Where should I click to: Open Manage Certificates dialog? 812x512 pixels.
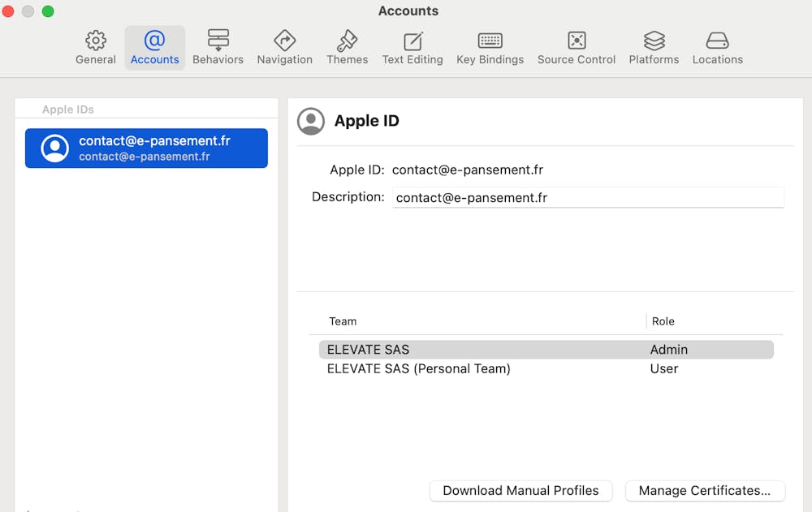point(704,491)
